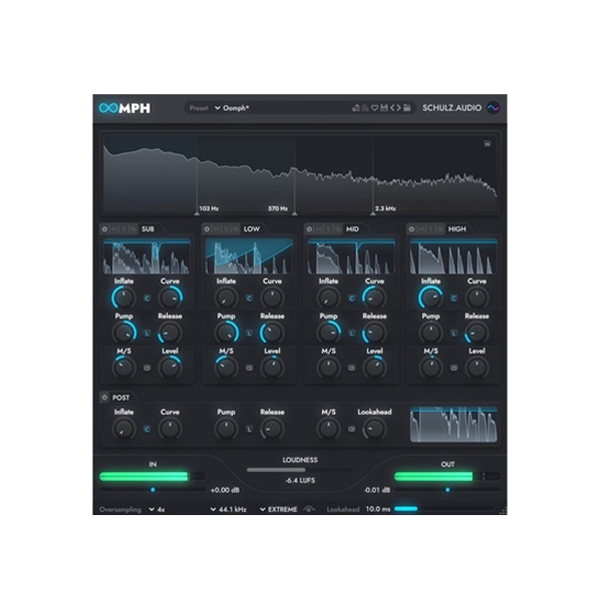Toggle the C button in SUB band
Image resolution: width=600 pixels, height=600 pixels.
[x=147, y=298]
